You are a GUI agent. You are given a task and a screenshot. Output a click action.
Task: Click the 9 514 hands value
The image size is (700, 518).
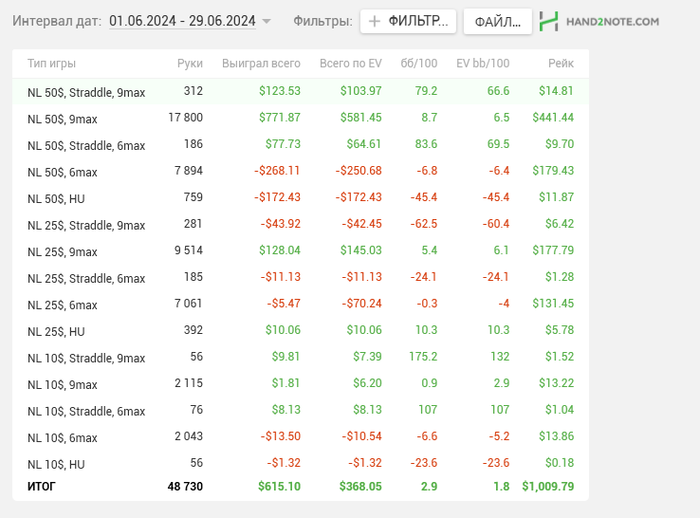(188, 250)
